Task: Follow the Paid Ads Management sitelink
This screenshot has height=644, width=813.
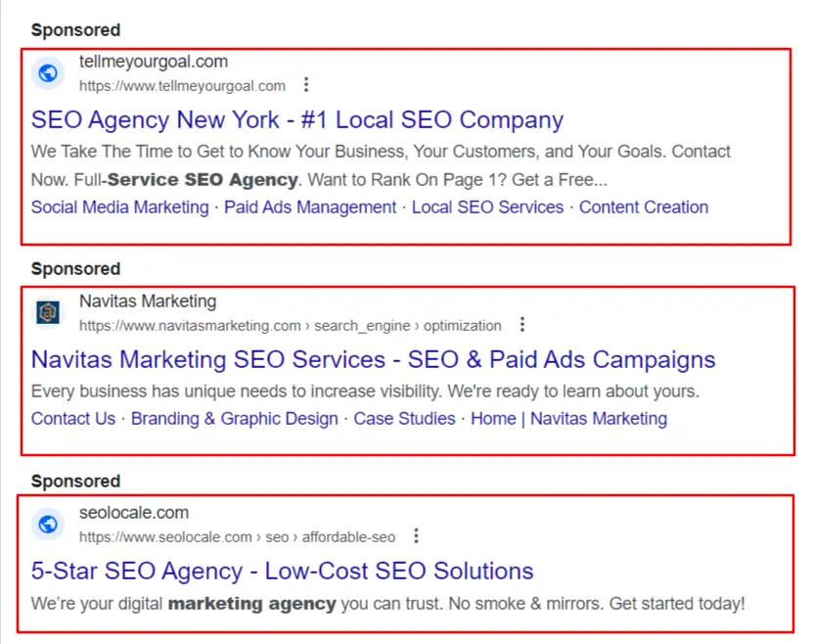Action: (x=310, y=207)
